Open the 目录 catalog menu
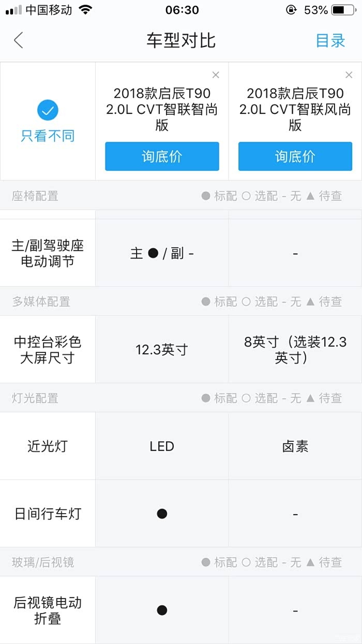The image size is (362, 644). pos(330,40)
